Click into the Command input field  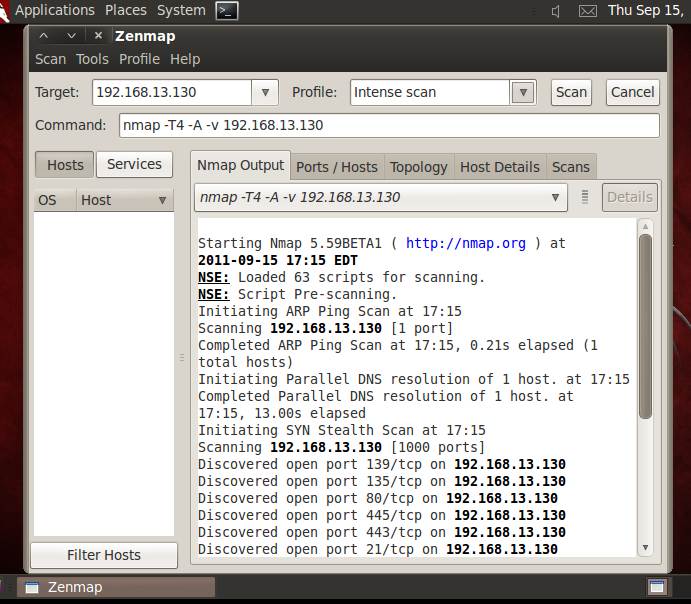[389, 125]
